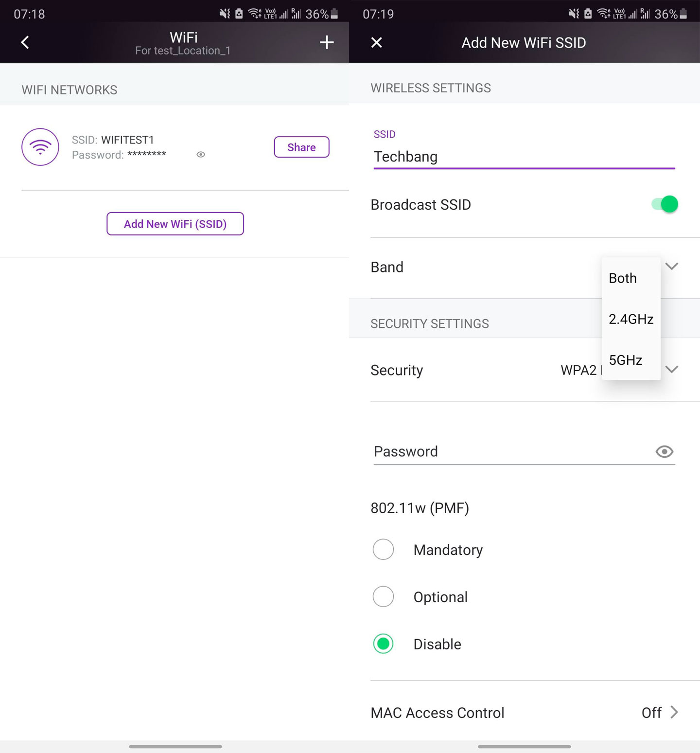This screenshot has width=700, height=753.
Task: Click the WiFi signal icon beside WIFITEST1
Action: point(40,147)
